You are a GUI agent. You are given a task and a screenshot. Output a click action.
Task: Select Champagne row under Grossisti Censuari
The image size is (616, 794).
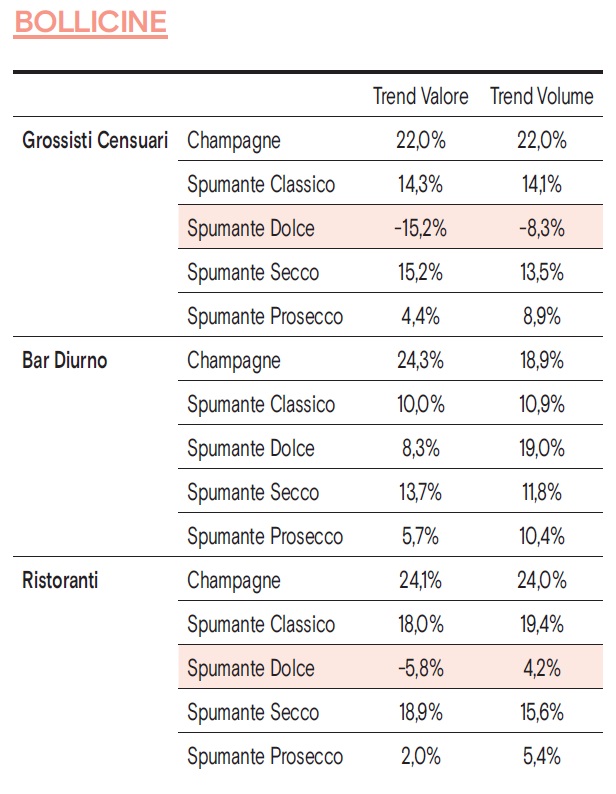[x=234, y=141]
